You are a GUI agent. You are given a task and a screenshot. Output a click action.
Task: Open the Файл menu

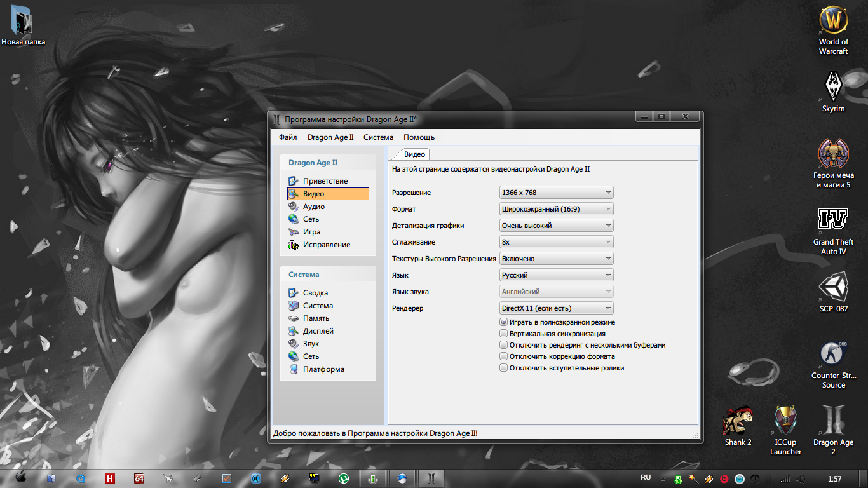(288, 137)
